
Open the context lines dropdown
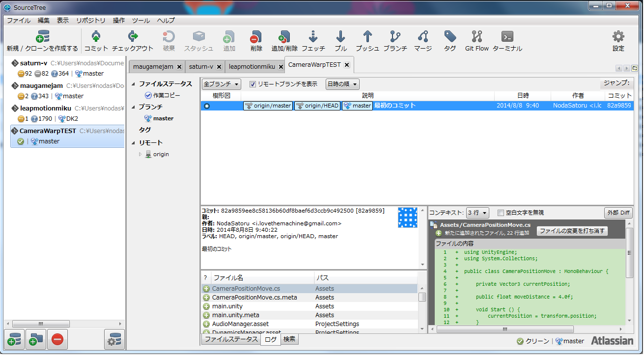click(477, 213)
